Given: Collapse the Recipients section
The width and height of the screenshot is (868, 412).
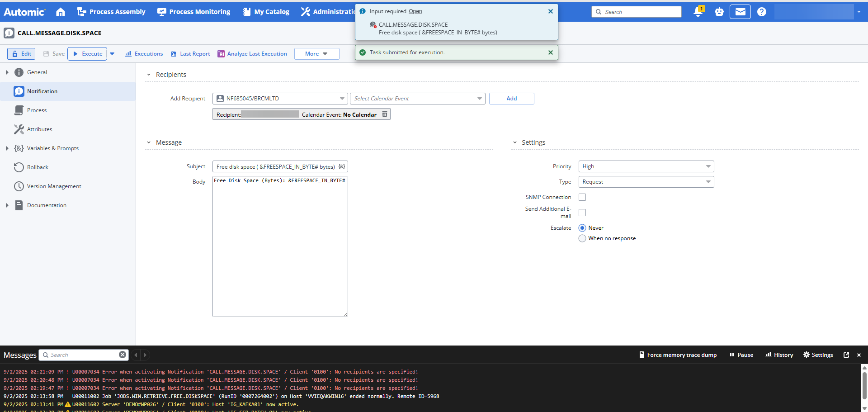Looking at the screenshot, I should coord(149,75).
